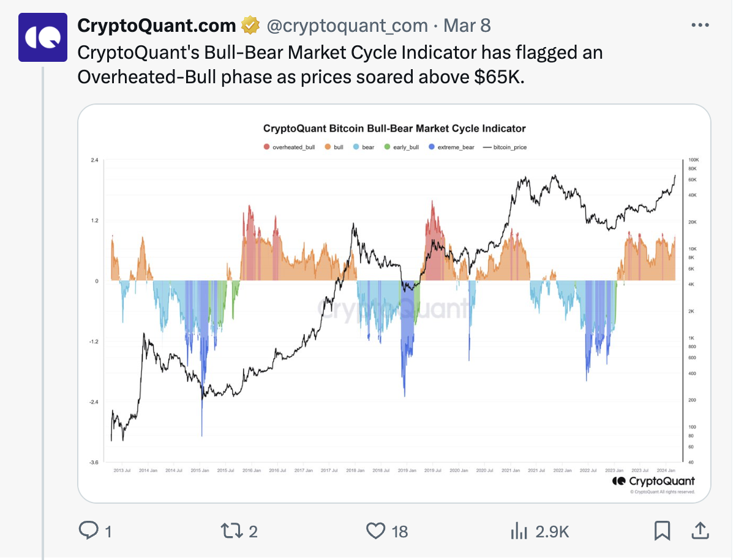The height and width of the screenshot is (560, 736).
Task: Bookmark this CryptoQuant post
Action: pos(662,531)
